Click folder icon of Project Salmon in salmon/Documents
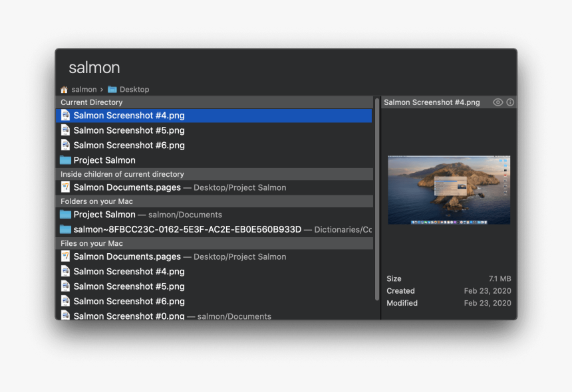The width and height of the screenshot is (572, 392). (65, 215)
